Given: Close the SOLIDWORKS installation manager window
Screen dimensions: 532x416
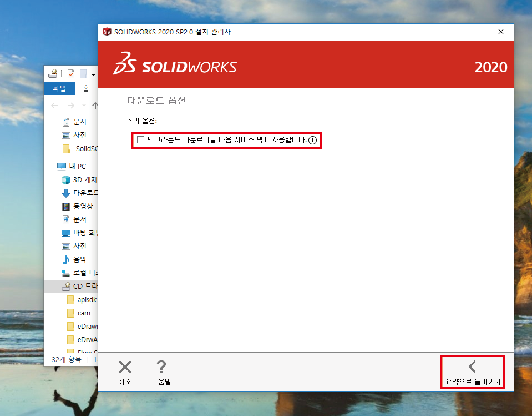Looking at the screenshot, I should tap(501, 32).
